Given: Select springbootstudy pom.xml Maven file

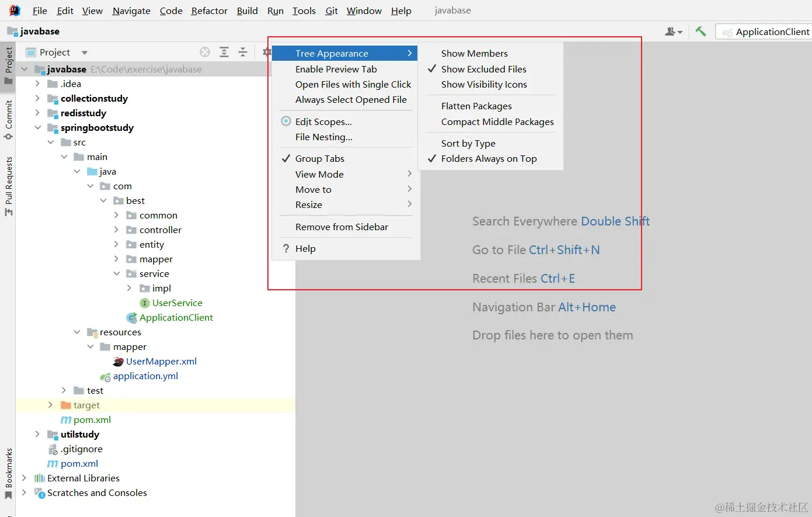Looking at the screenshot, I should coord(86,419).
